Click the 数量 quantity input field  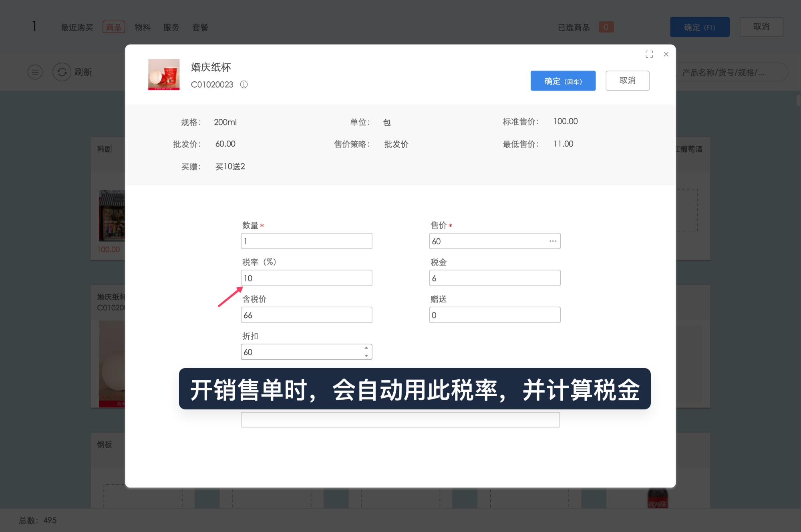306,241
